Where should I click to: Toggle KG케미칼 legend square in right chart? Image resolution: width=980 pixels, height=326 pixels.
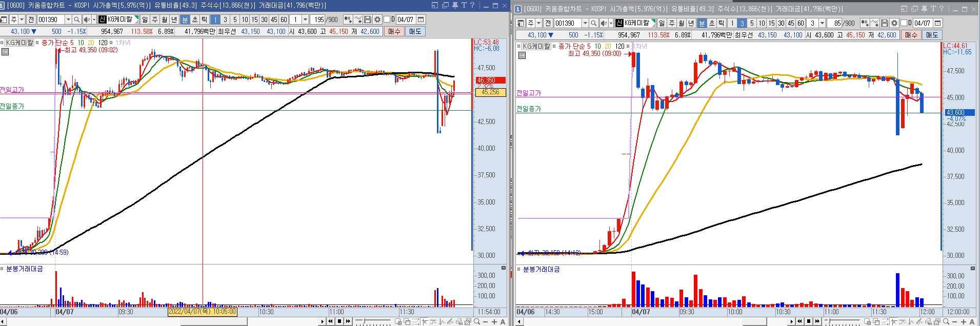click(518, 46)
